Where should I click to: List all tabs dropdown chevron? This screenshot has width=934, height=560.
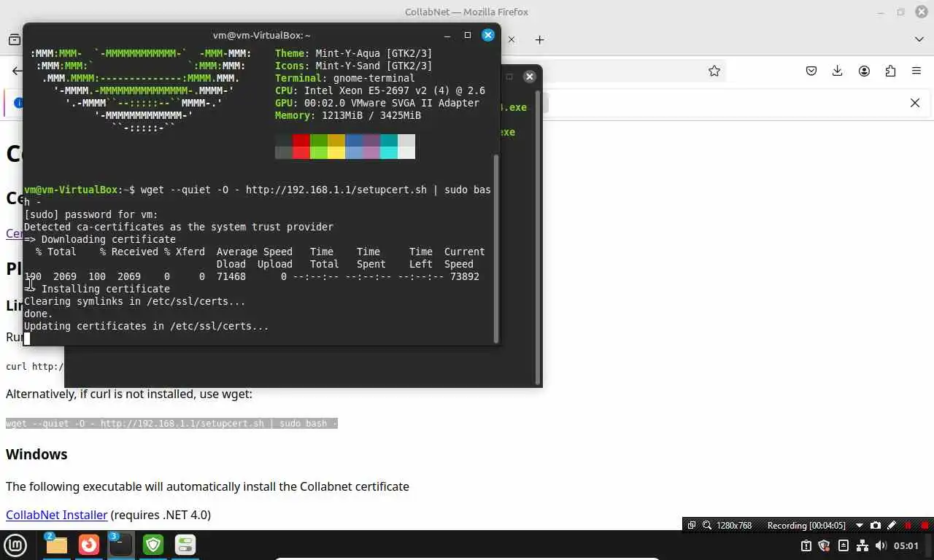(x=919, y=39)
